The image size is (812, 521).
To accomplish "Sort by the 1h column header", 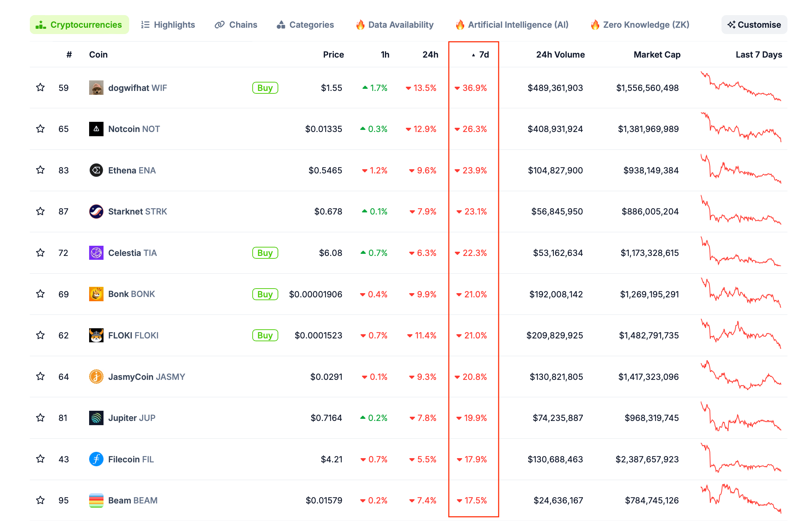I will 385,54.
